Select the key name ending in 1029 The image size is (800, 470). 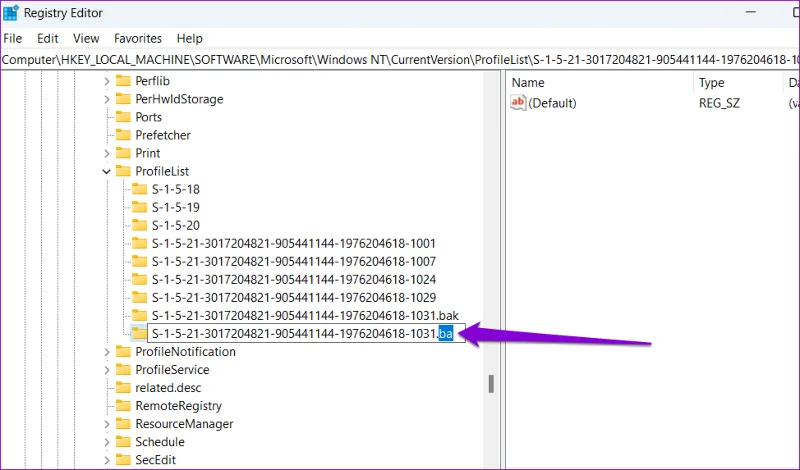point(294,298)
